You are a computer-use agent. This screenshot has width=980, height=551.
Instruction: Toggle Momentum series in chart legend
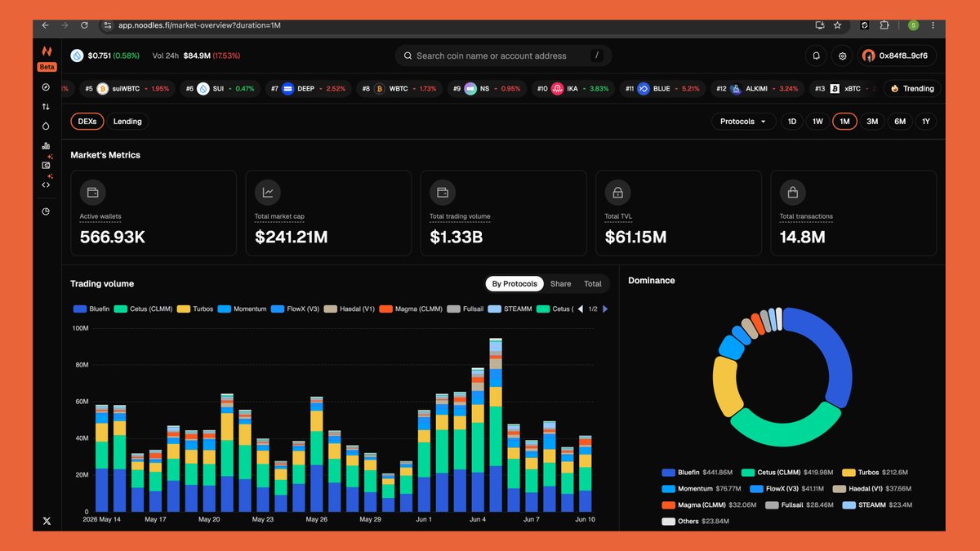click(x=243, y=309)
